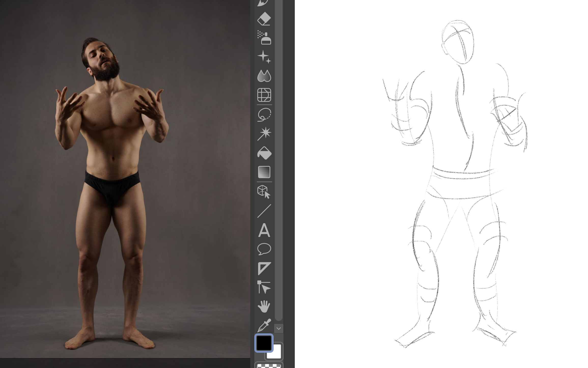The width and height of the screenshot is (588, 368).
Task: Select the Airbrush spray tool
Action: [264, 38]
